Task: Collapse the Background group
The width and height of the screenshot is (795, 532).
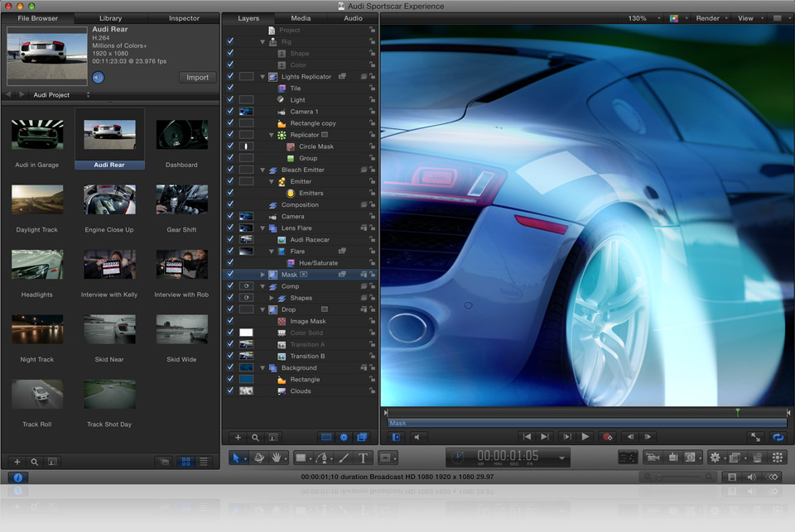Action: [263, 368]
